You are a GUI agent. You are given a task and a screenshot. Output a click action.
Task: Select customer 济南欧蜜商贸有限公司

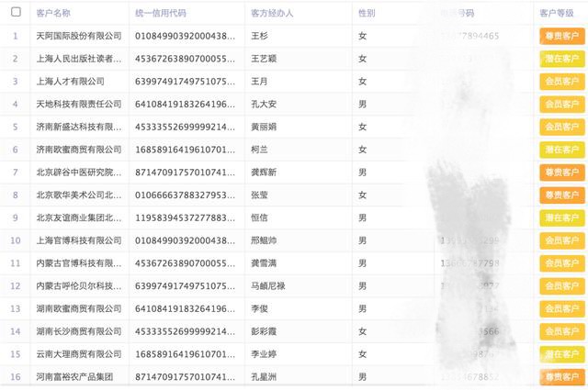click(79, 150)
